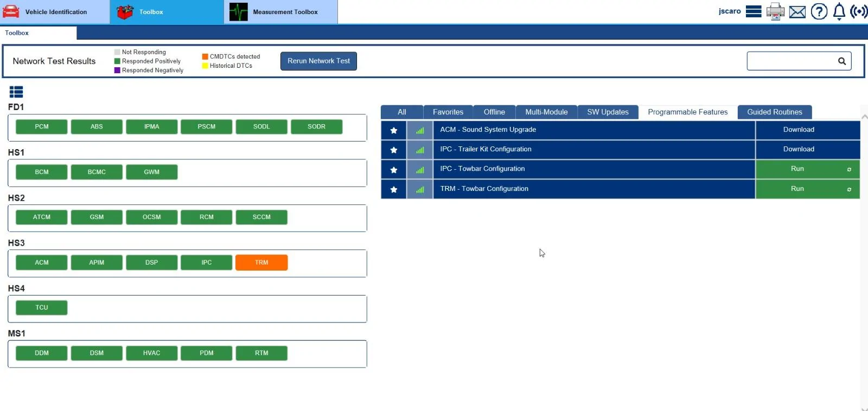
Task: Click the notifications bell icon
Action: pos(839,11)
